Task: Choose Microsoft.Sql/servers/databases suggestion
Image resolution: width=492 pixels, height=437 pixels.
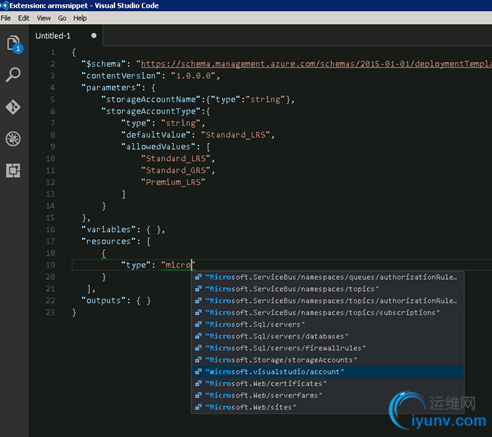Action: click(328, 336)
